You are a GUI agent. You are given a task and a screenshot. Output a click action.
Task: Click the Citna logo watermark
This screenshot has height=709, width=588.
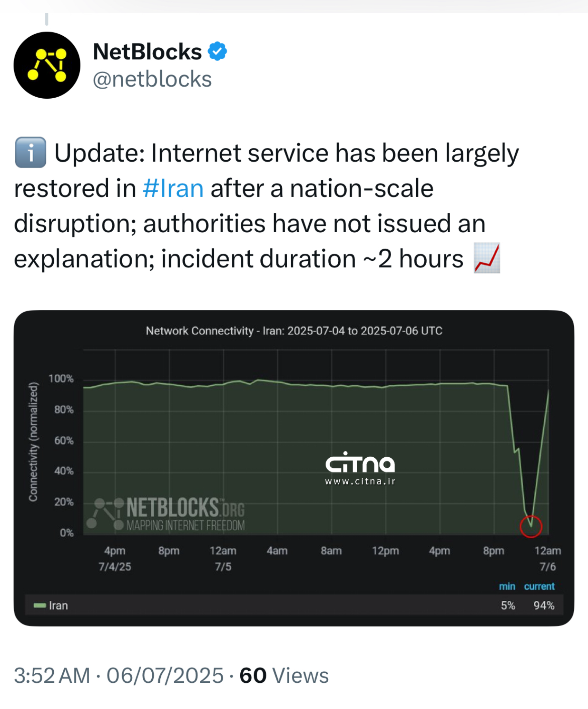click(x=360, y=463)
